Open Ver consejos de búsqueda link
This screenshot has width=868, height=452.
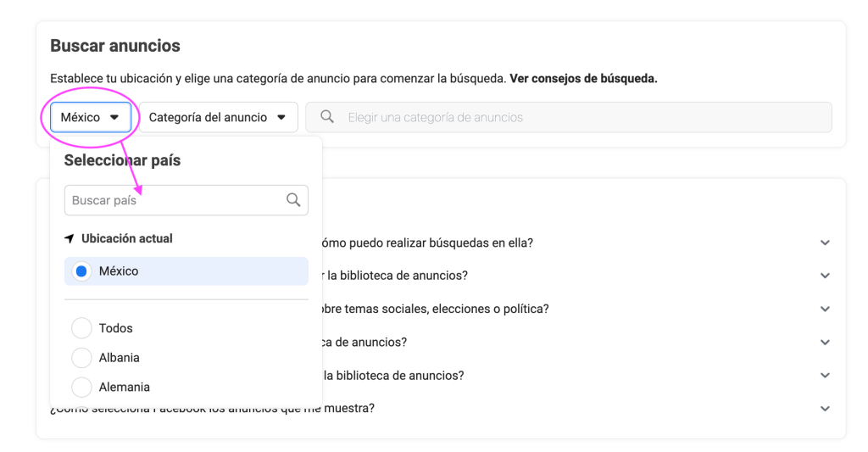[583, 79]
